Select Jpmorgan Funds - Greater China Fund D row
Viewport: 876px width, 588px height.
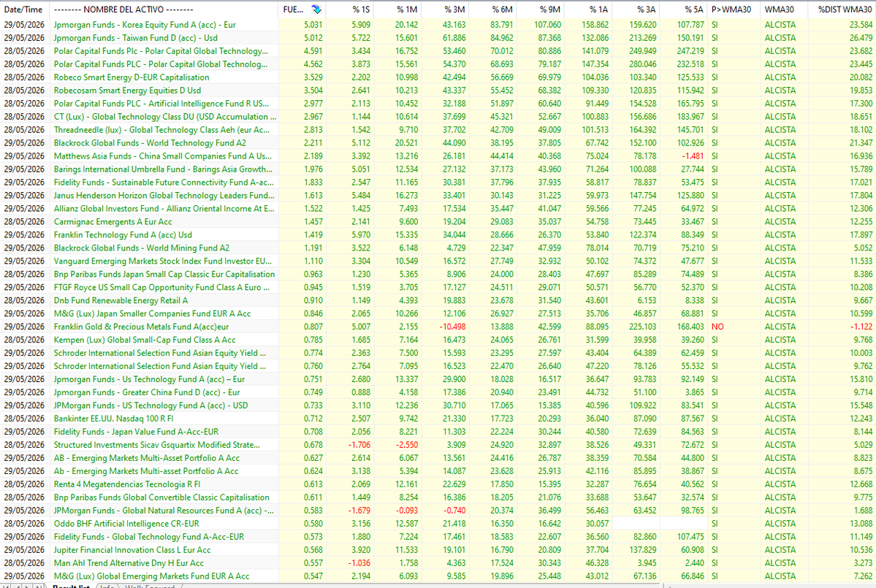click(x=438, y=392)
